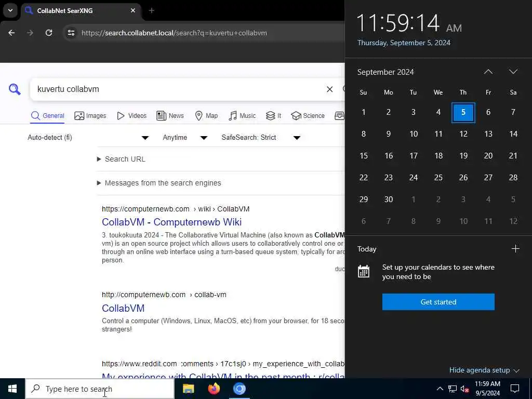
Task: Open the Windows Start menu
Action: [12, 389]
